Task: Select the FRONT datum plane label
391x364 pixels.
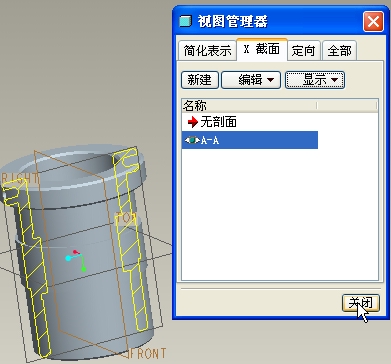Action: tap(147, 354)
